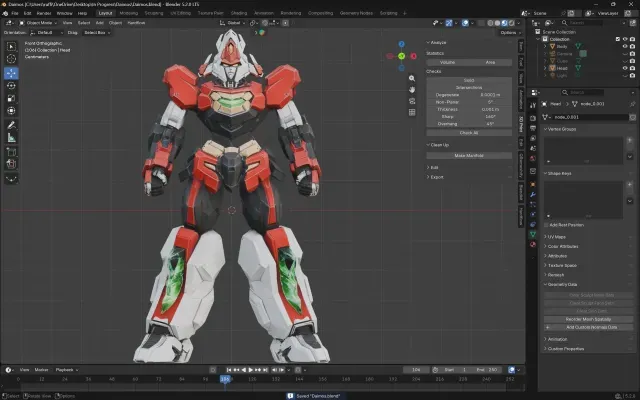Toggle show gizmo button in header
Viewport: 640px width, 400px height.
pos(449,23)
